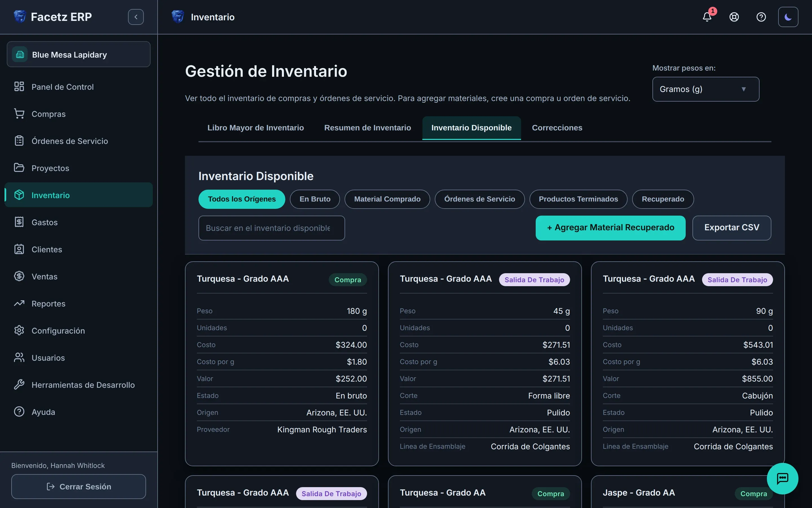Click the Compra badge on the 180 g card
Viewport: 812px width, 508px height.
(348, 279)
